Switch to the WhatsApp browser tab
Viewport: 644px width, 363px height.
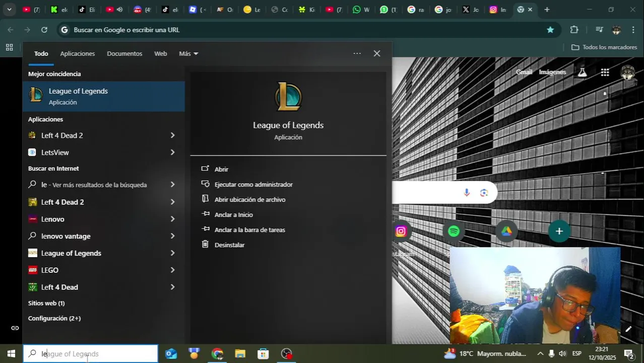(361, 10)
